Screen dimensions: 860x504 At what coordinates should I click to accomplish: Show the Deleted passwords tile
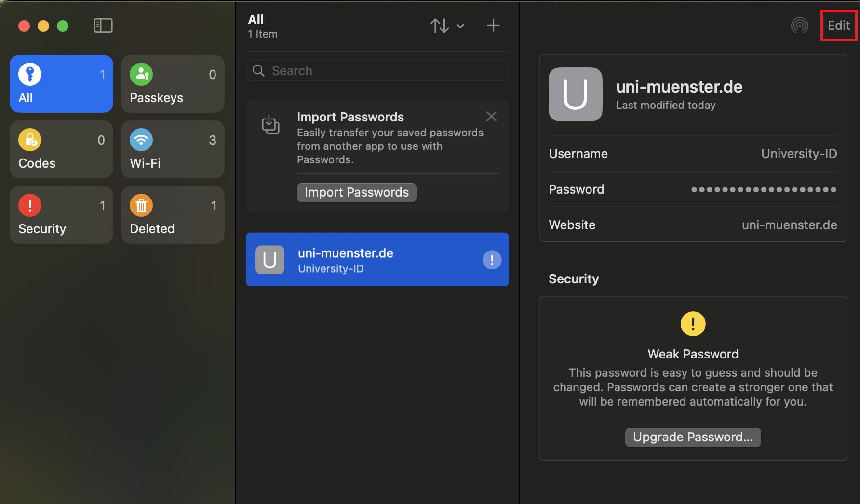173,215
